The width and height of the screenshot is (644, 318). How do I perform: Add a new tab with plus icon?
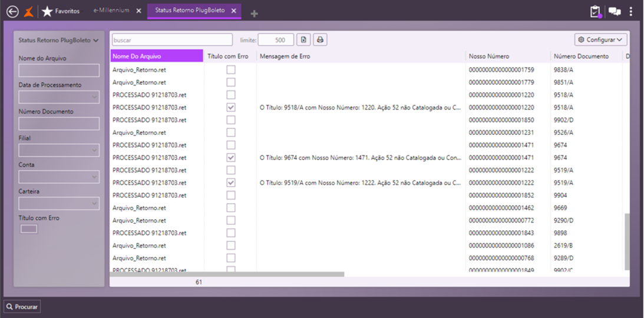(x=254, y=14)
